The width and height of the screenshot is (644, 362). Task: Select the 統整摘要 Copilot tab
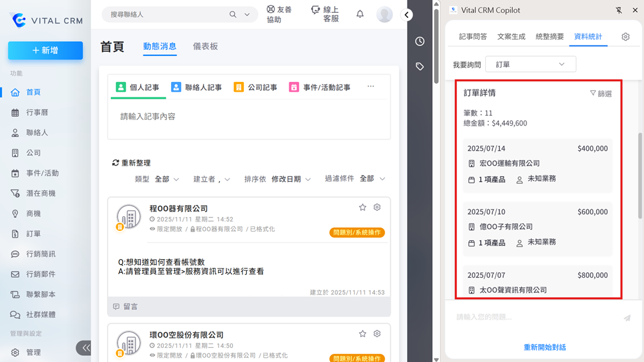pos(549,37)
